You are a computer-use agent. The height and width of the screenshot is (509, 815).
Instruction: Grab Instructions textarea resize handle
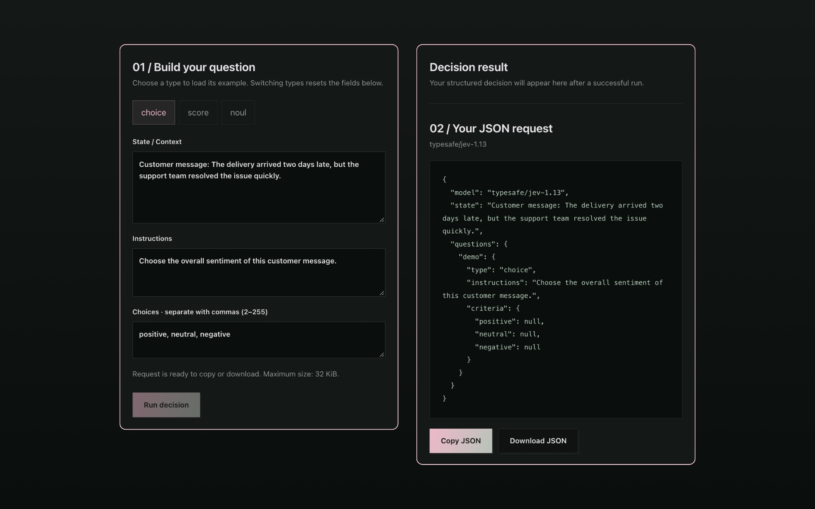(382, 292)
